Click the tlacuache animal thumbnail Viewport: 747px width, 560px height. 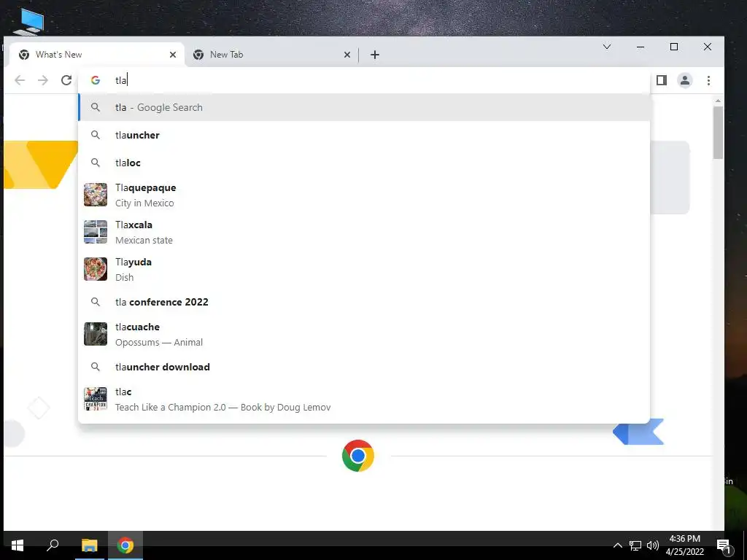96,334
